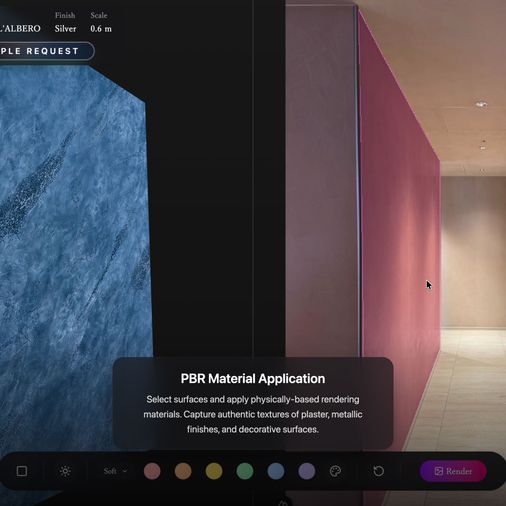506x506 pixels.
Task: Click the Sample Request button
Action: pyautogui.click(x=47, y=51)
